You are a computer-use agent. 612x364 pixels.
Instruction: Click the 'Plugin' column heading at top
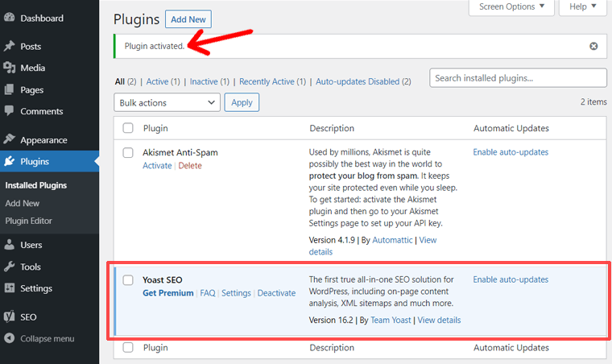[x=155, y=128]
